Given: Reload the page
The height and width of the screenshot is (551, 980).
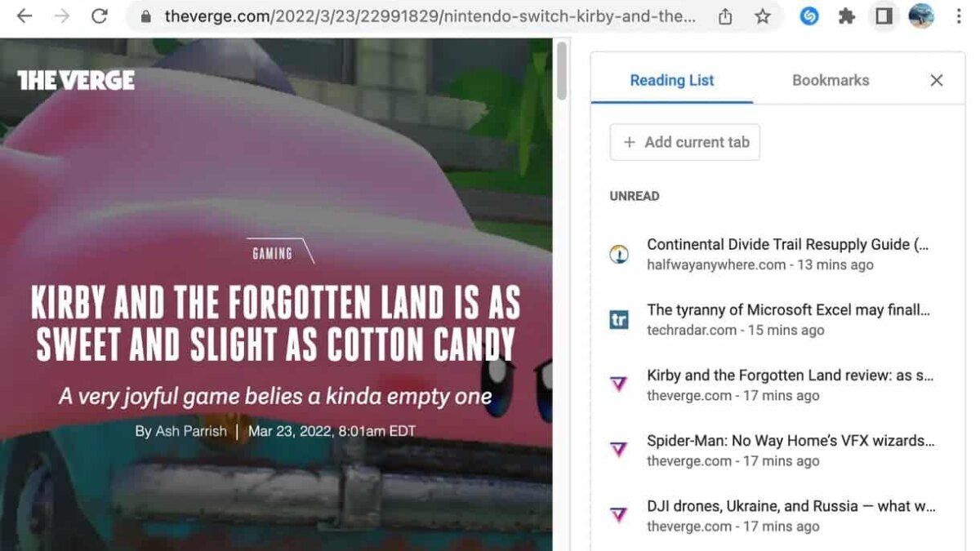Looking at the screenshot, I should coord(100,16).
